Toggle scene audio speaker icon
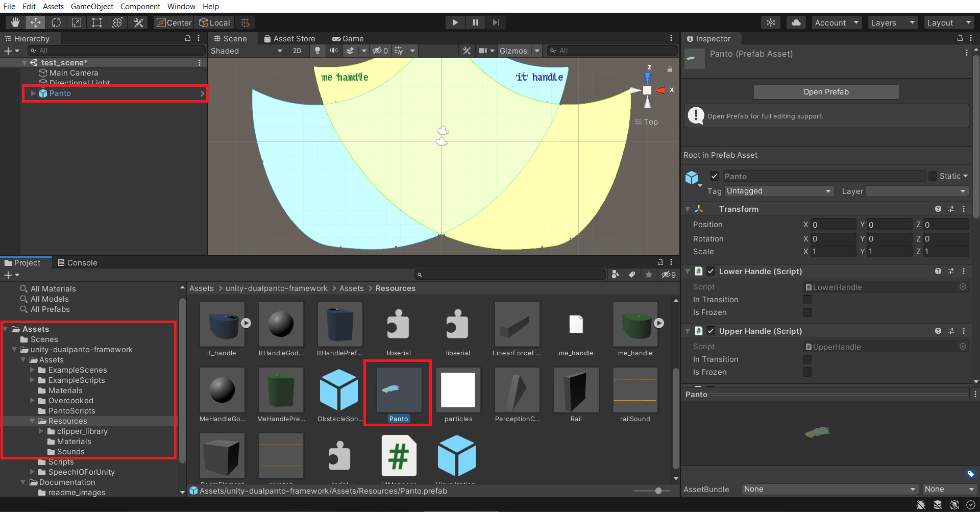The image size is (980, 512). (334, 51)
